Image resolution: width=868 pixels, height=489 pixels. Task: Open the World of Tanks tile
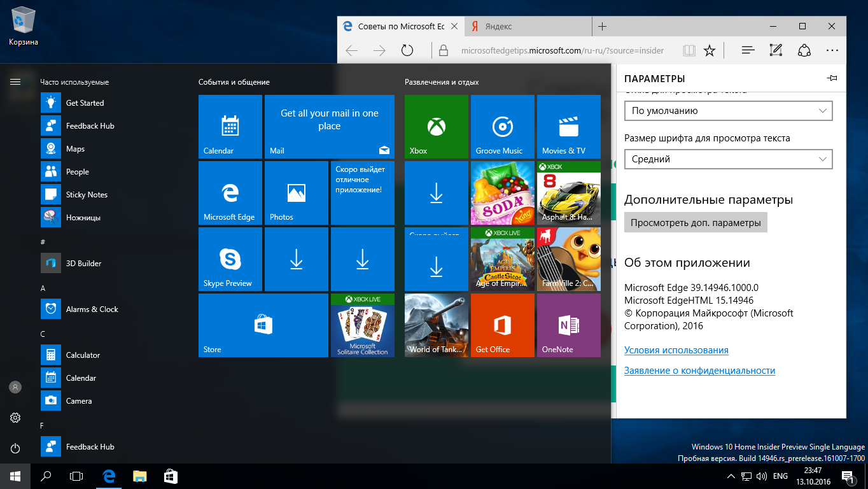[x=437, y=325]
